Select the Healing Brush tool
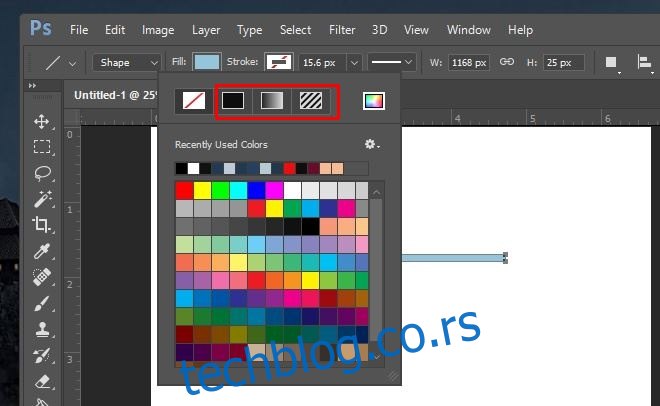Screen dimensions: 660x406 coord(42,277)
